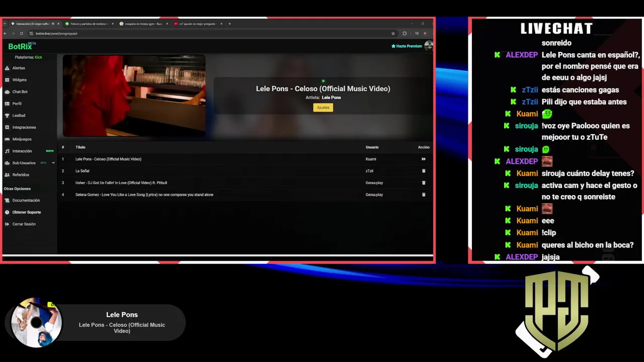
Task: Select the La Señal queue row title
Action: (x=83, y=171)
